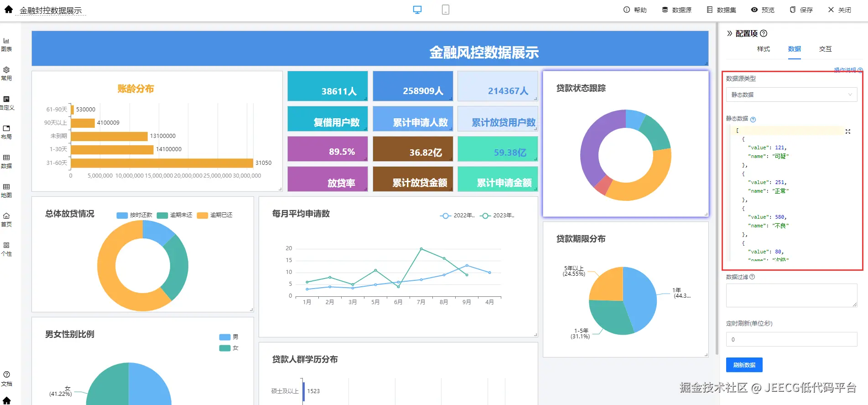
Task: Click the 预览 preview eye icon
Action: [754, 10]
